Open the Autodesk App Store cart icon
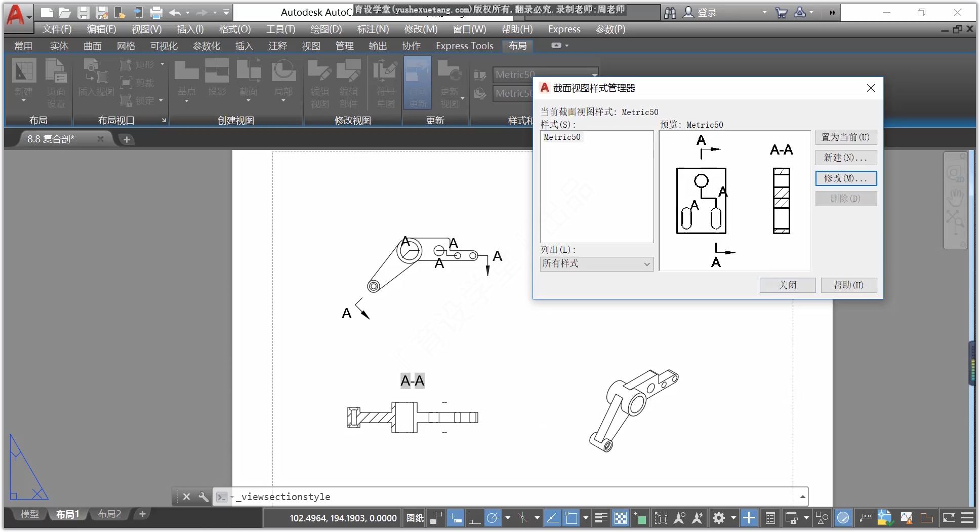Viewport: 980px width, 532px height. click(x=781, y=13)
